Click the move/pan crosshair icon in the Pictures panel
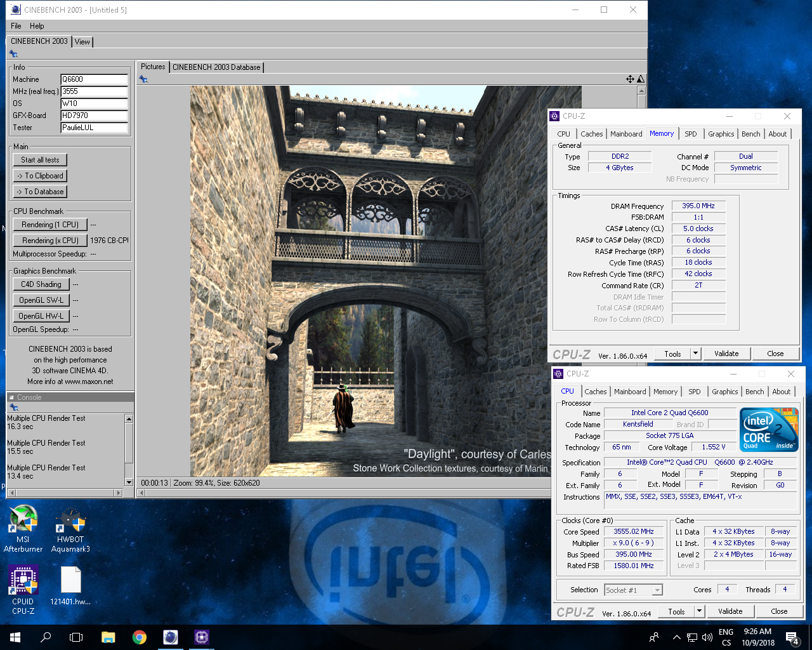The height and width of the screenshot is (650, 812). pos(630,79)
